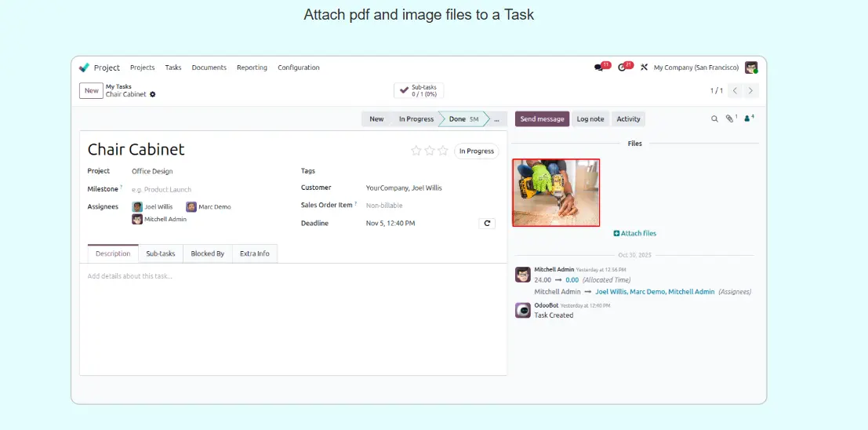Open the chat messages icon
This screenshot has height=430, width=868.
point(600,67)
